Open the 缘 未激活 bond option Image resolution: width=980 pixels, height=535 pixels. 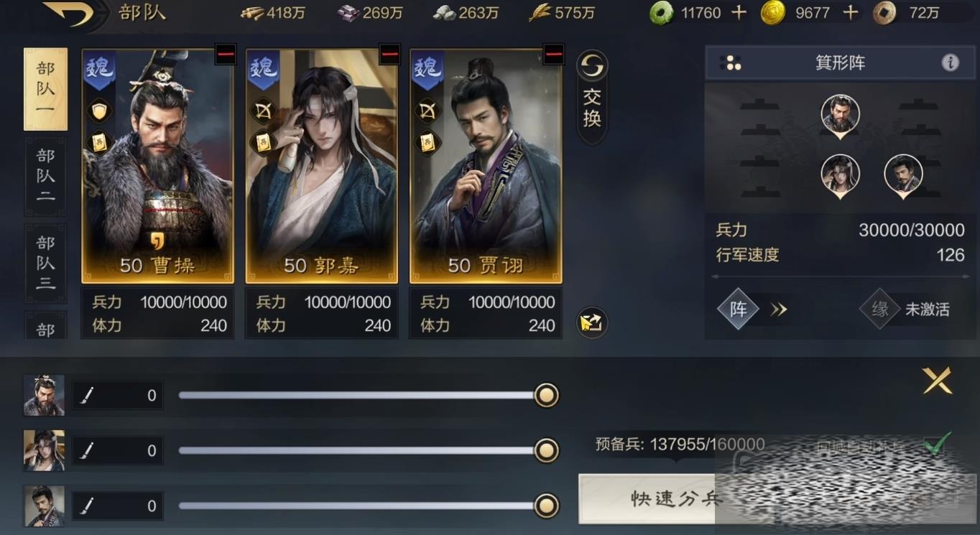pyautogui.click(x=905, y=310)
